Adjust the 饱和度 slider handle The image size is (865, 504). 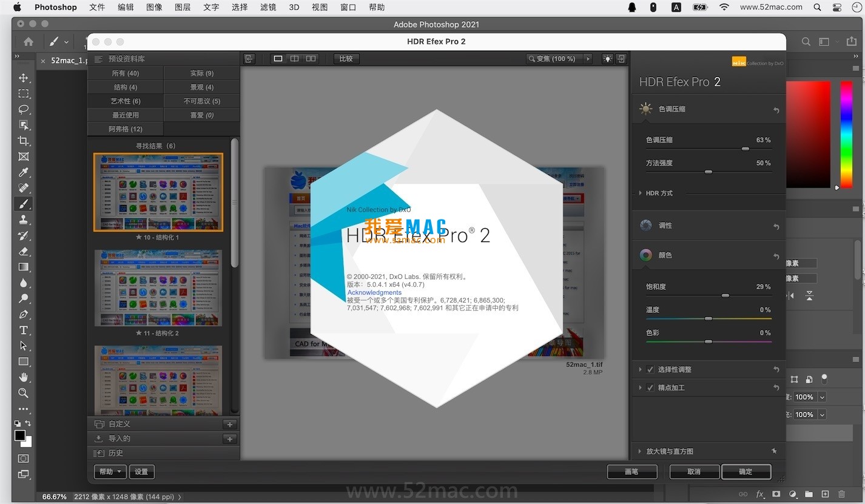point(725,295)
